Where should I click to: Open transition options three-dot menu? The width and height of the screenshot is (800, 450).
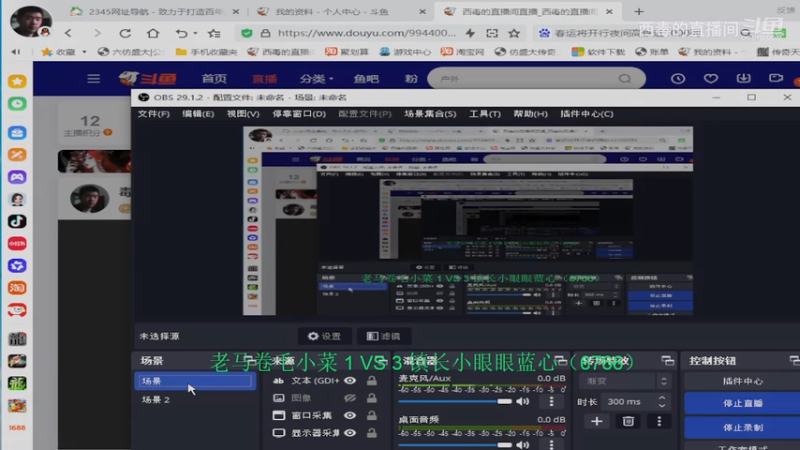click(x=659, y=421)
